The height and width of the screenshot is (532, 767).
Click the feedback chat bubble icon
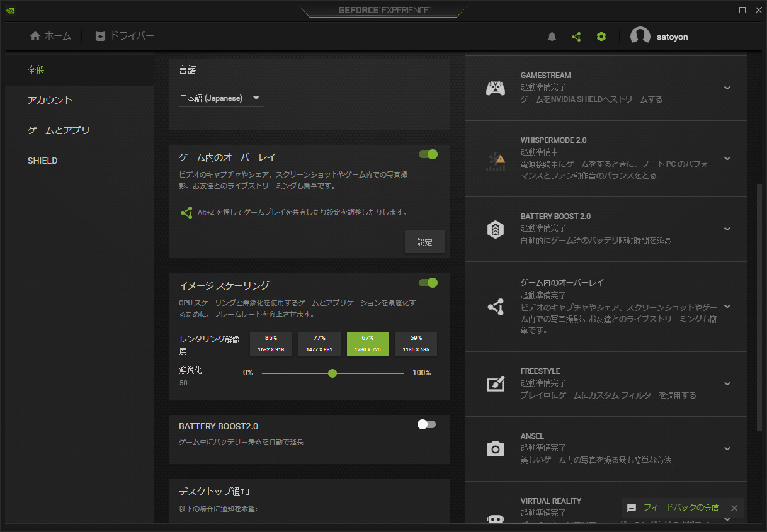pos(632,507)
